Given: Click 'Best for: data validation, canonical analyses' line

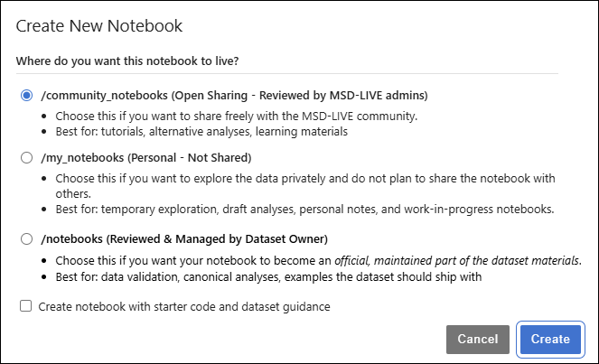Looking at the screenshot, I should [x=268, y=276].
